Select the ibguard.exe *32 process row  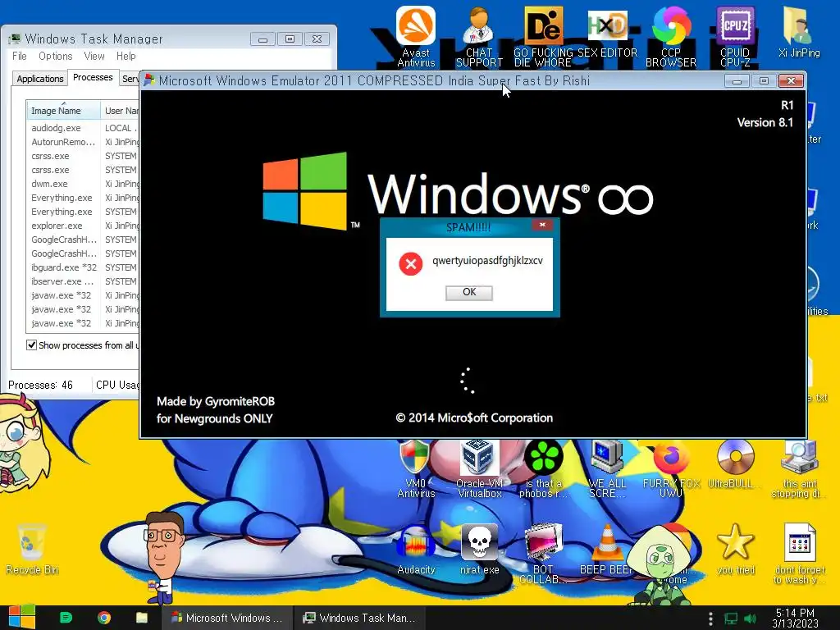pyautogui.click(x=83, y=267)
